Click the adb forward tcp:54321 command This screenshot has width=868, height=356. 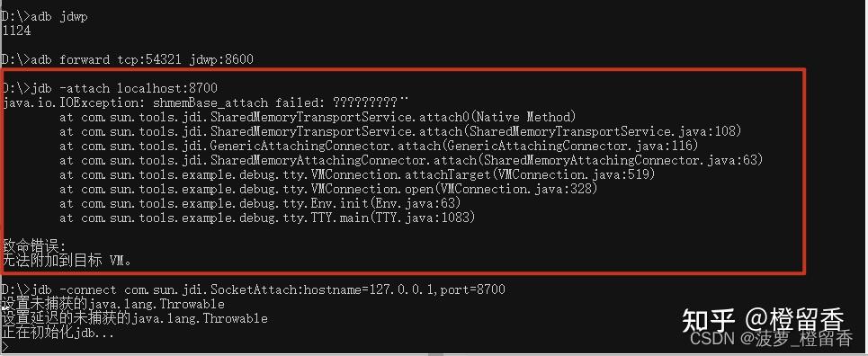(127, 59)
